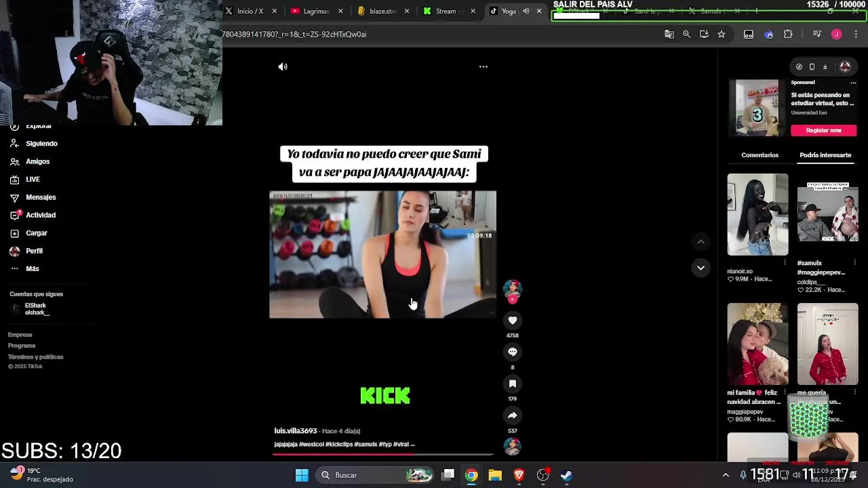This screenshot has height=488, width=868.
Task: Open the download desktop app icon
Action: point(825,66)
